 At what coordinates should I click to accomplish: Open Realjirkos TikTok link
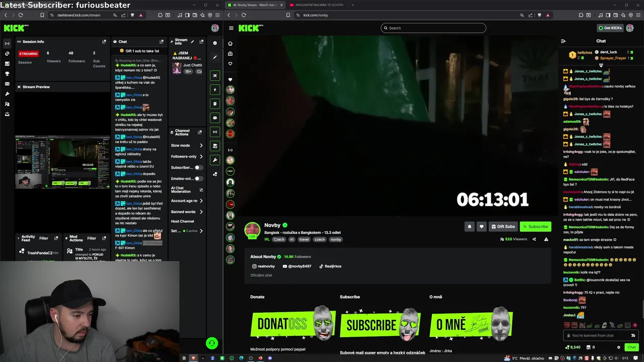(x=330, y=266)
